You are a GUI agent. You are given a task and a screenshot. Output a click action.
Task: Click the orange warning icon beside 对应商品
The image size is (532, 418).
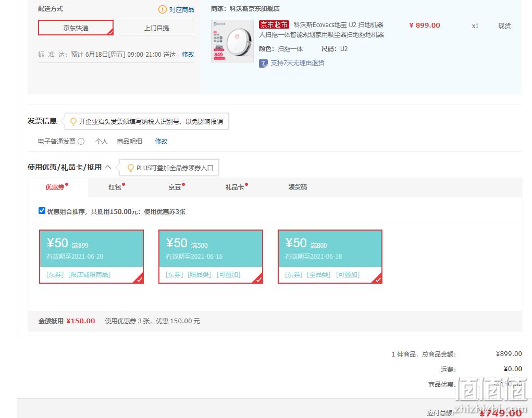(163, 9)
